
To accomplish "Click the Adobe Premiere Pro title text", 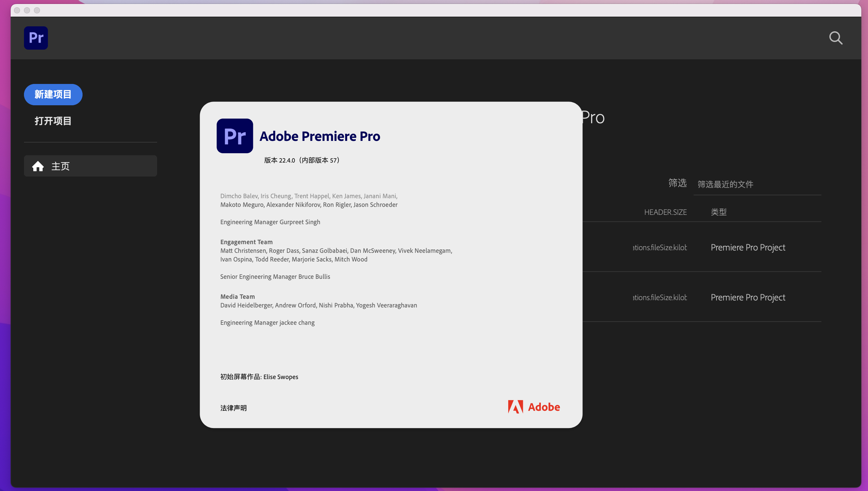I will pos(320,136).
